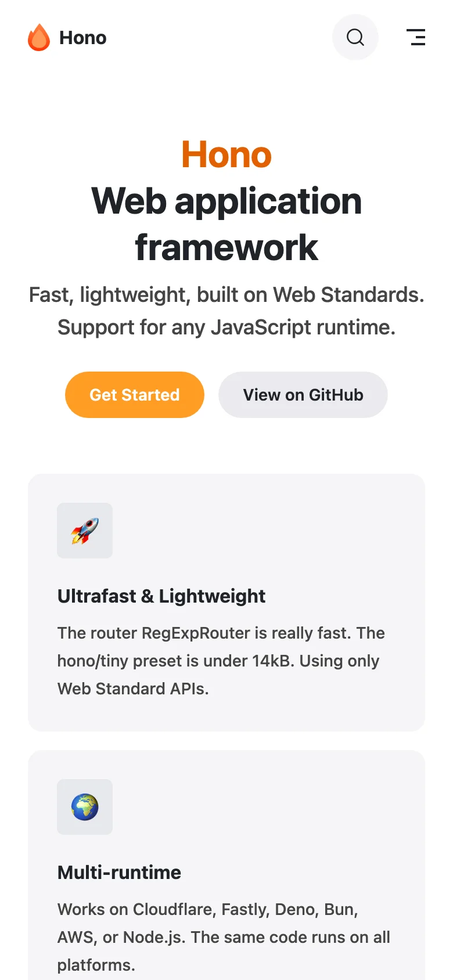The height and width of the screenshot is (980, 453).
Task: Click the "Web application" heading line
Action: 227,201
